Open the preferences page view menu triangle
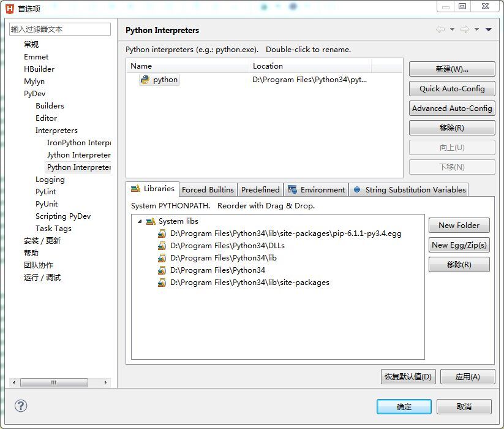This screenshot has height=429, width=504. pyautogui.click(x=489, y=29)
